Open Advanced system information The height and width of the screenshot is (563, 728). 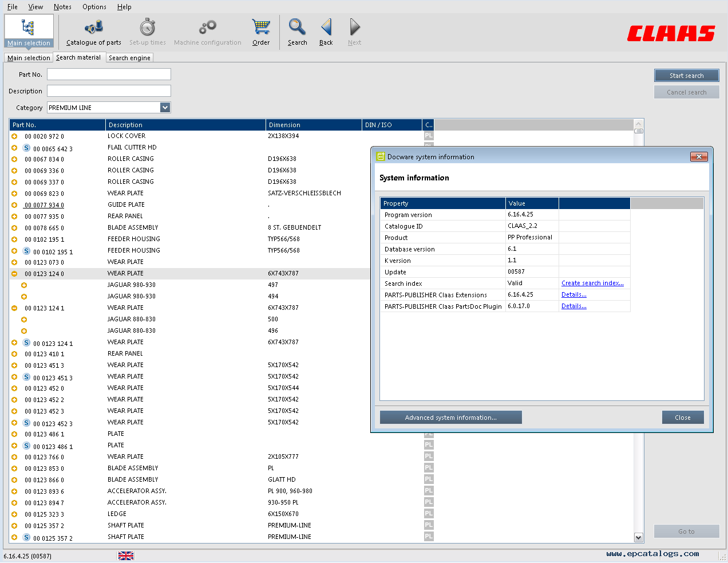tap(451, 418)
